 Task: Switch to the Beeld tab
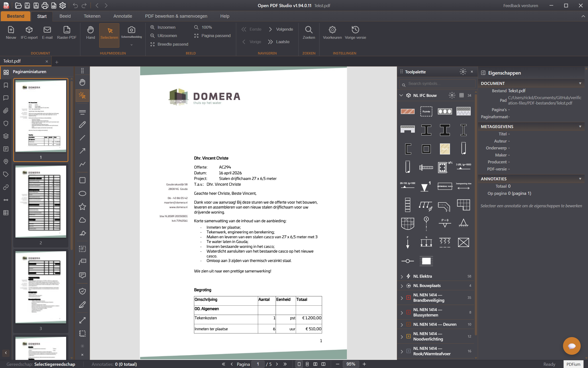pos(65,16)
